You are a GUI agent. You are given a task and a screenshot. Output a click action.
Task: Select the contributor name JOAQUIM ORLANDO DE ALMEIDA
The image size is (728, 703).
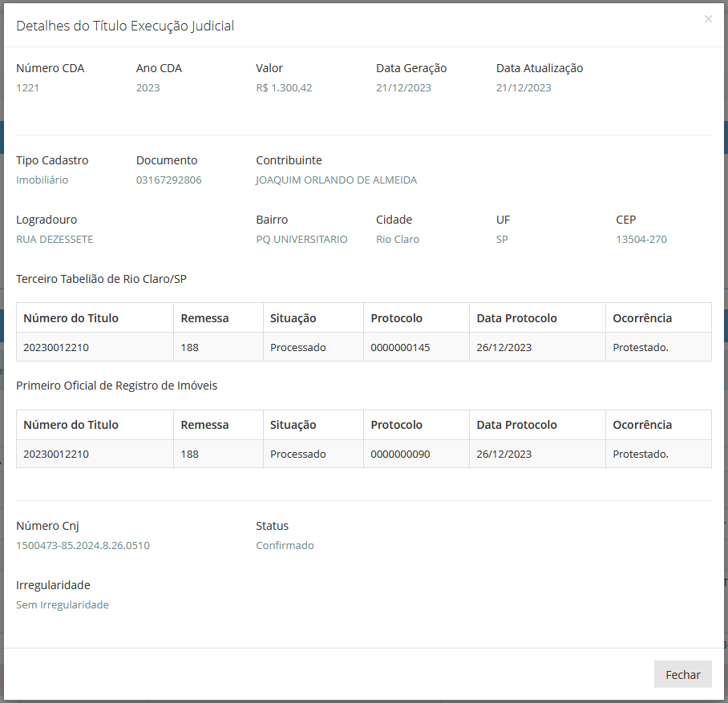pyautogui.click(x=336, y=180)
